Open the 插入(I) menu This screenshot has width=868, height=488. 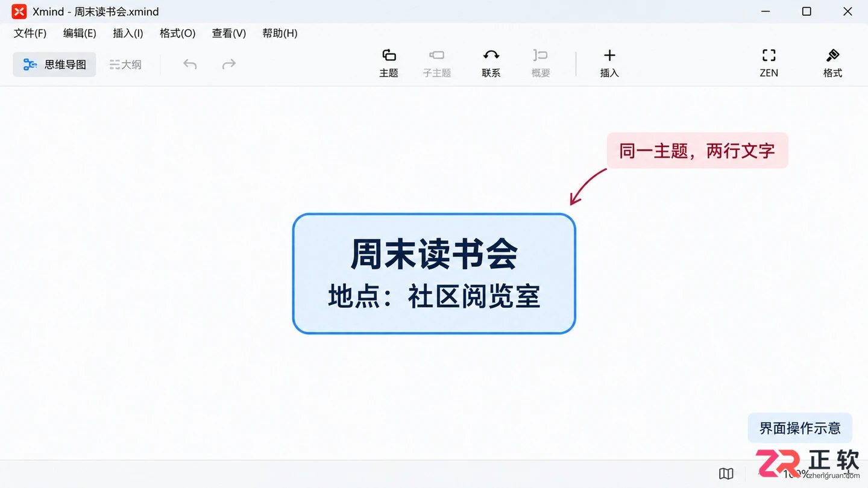[128, 33]
